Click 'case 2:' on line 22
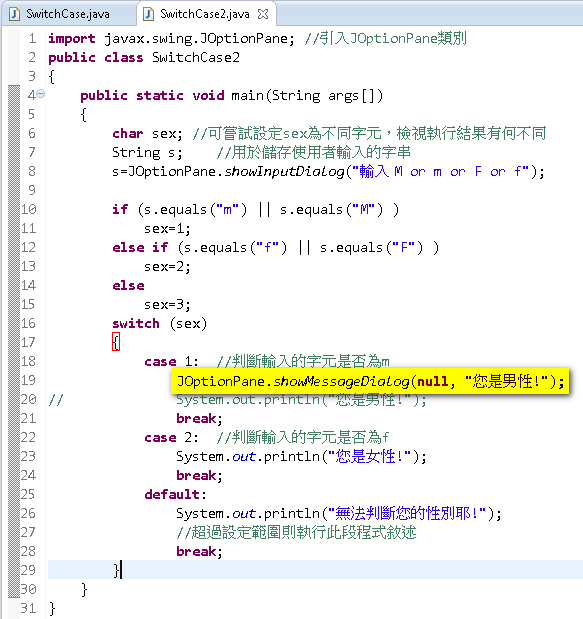The image size is (583, 619). [172, 437]
